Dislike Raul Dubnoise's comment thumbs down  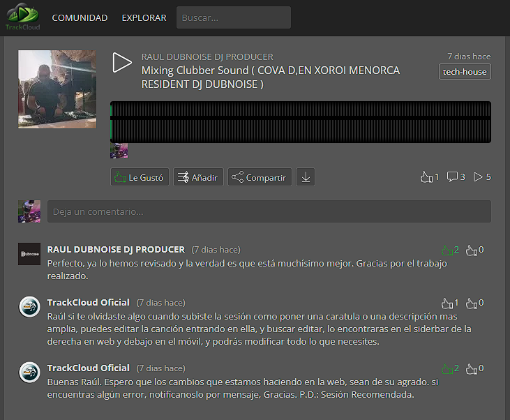pyautogui.click(x=472, y=250)
